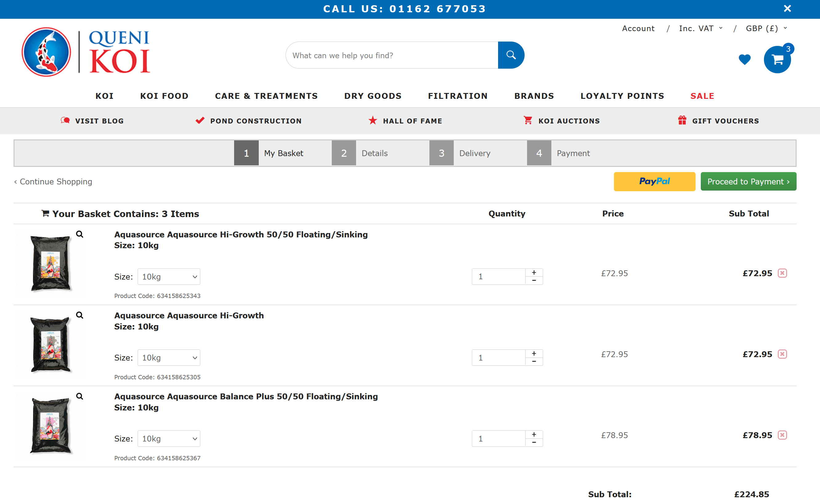The height and width of the screenshot is (504, 820).
Task: Open the BRANDS menu
Action: 534,96
